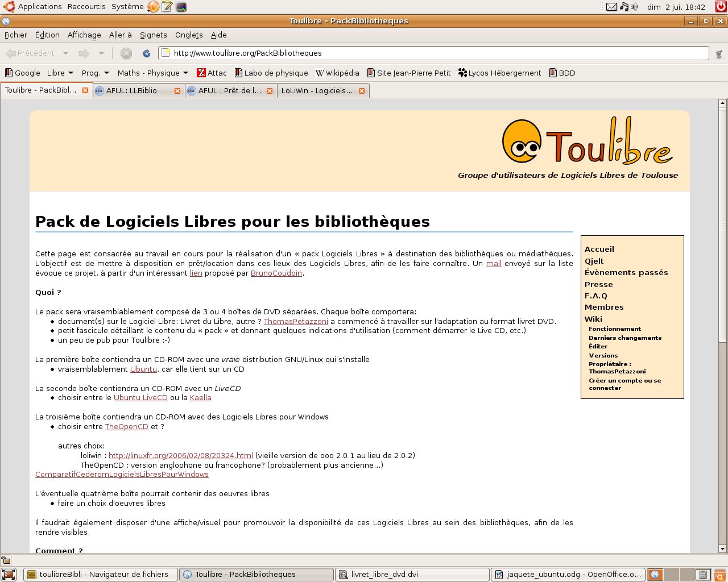Viewport: 728px width, 582px height.
Task: Open the Labo de physique bookmark
Action: tap(271, 73)
